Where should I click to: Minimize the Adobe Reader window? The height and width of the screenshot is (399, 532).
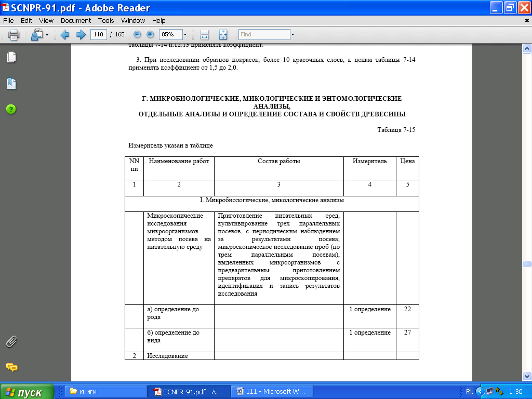pos(496,7)
